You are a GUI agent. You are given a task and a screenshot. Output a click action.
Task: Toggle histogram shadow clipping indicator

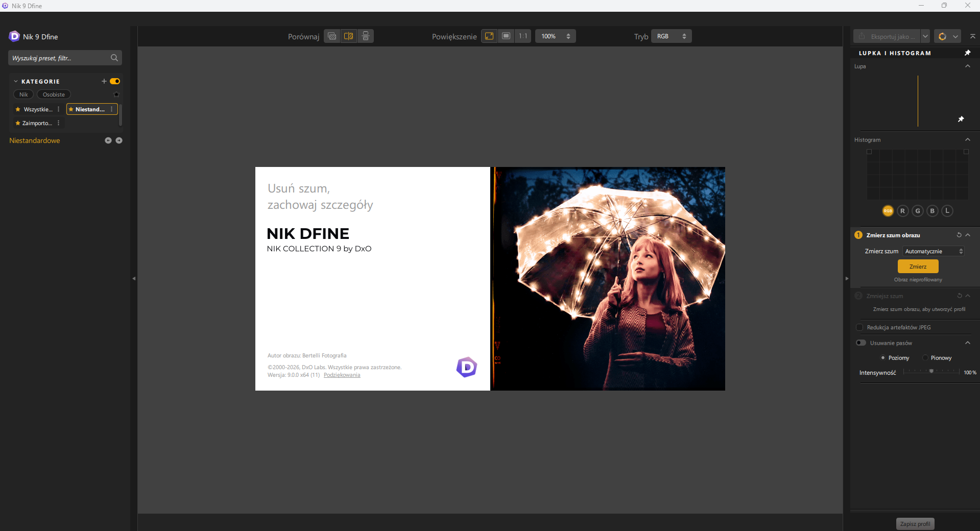pyautogui.click(x=869, y=152)
